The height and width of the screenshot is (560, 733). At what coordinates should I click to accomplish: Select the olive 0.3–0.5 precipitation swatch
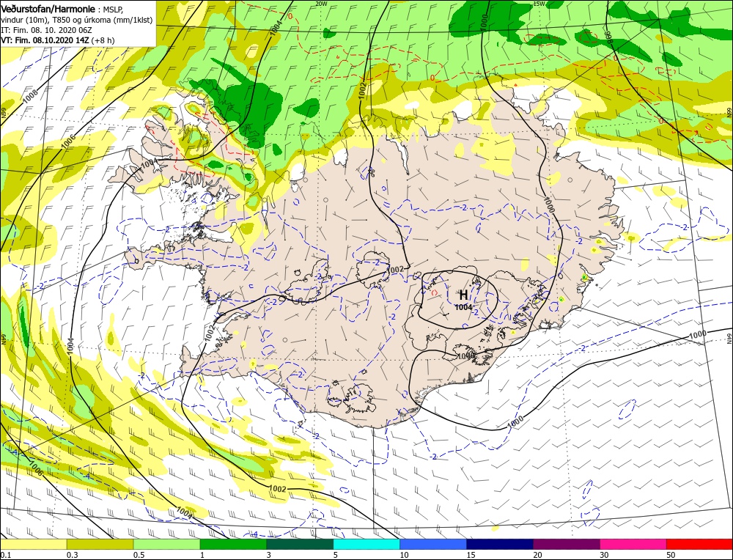pos(100,544)
